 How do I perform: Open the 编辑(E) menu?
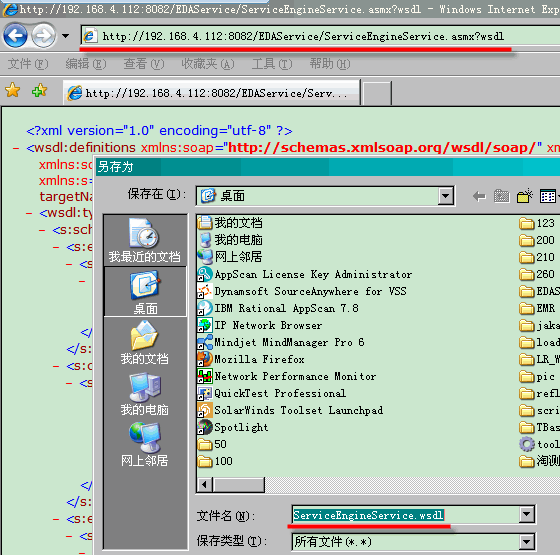[x=86, y=64]
